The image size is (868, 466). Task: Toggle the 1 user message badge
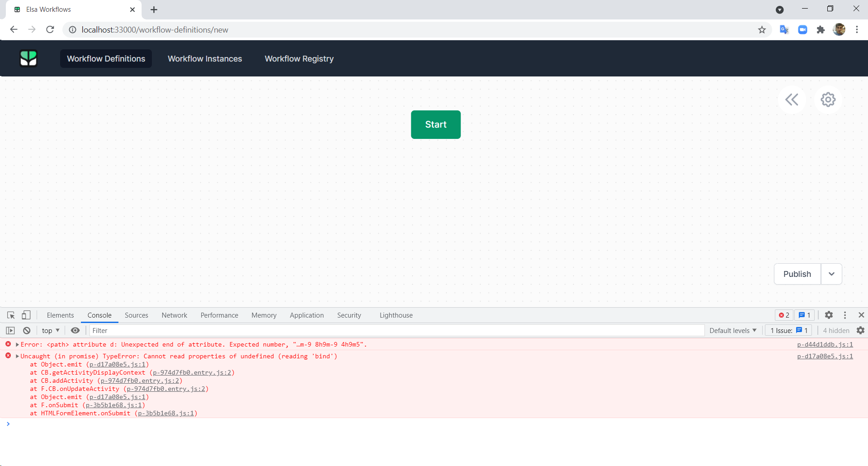coord(804,315)
